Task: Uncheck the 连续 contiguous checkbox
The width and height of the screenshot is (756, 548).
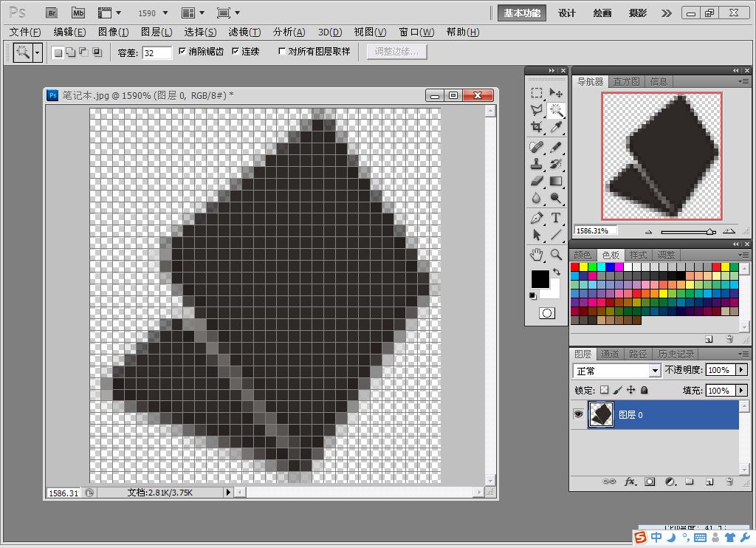Action: tap(236, 51)
